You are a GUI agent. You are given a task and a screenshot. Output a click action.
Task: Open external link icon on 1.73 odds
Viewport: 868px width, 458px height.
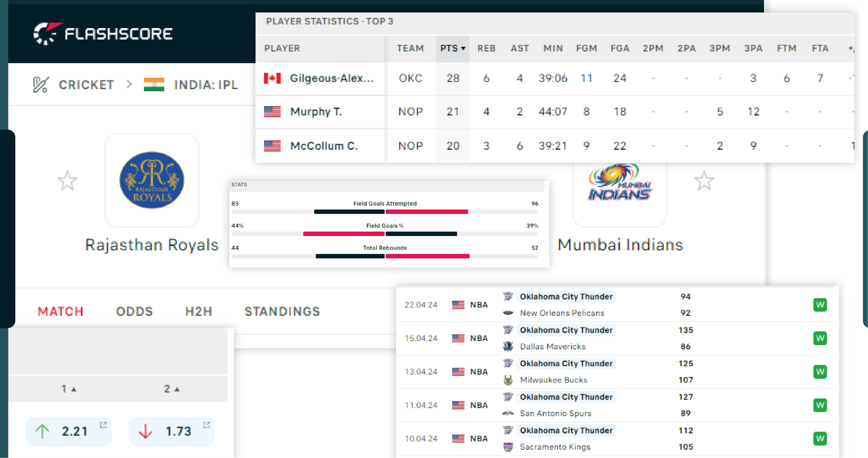pos(206,425)
